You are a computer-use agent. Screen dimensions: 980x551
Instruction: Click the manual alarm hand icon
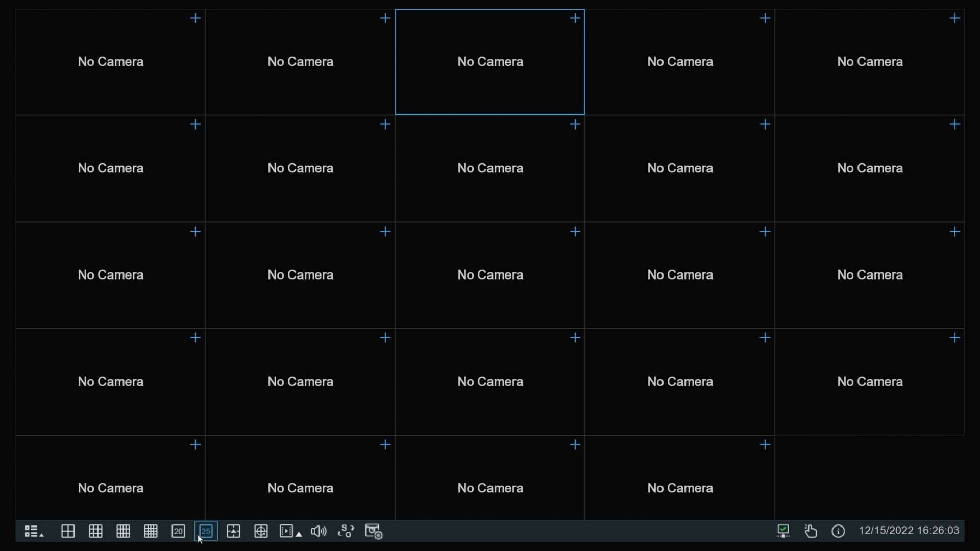click(x=812, y=531)
